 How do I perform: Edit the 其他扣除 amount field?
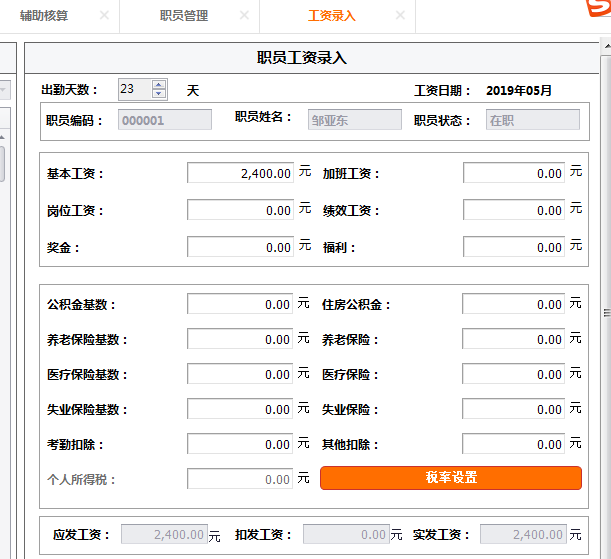coord(514,444)
